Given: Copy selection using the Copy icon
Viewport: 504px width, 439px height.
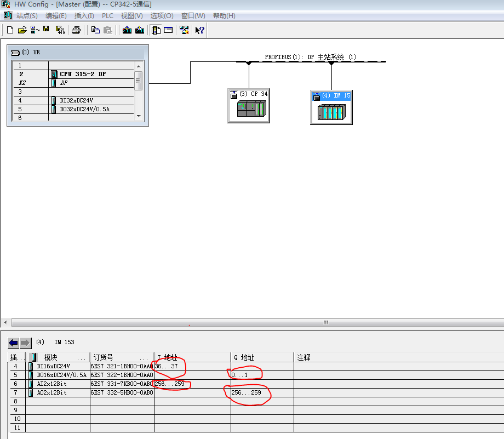Looking at the screenshot, I should 95,30.
